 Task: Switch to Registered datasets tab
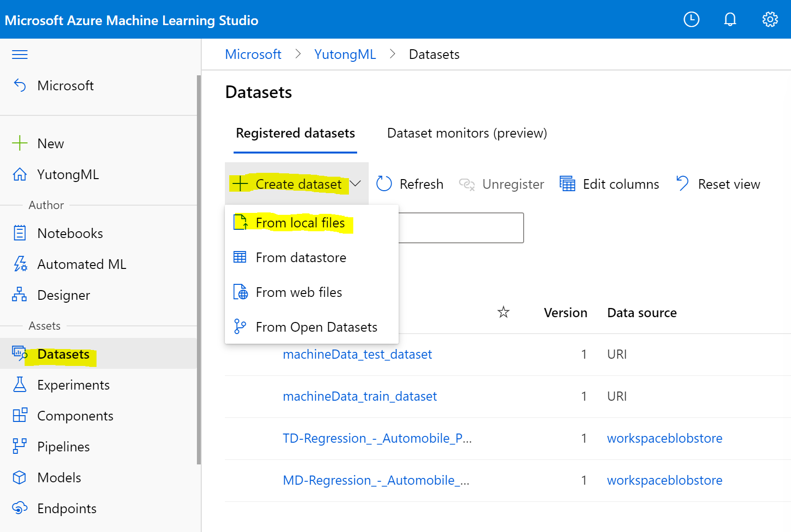(295, 133)
